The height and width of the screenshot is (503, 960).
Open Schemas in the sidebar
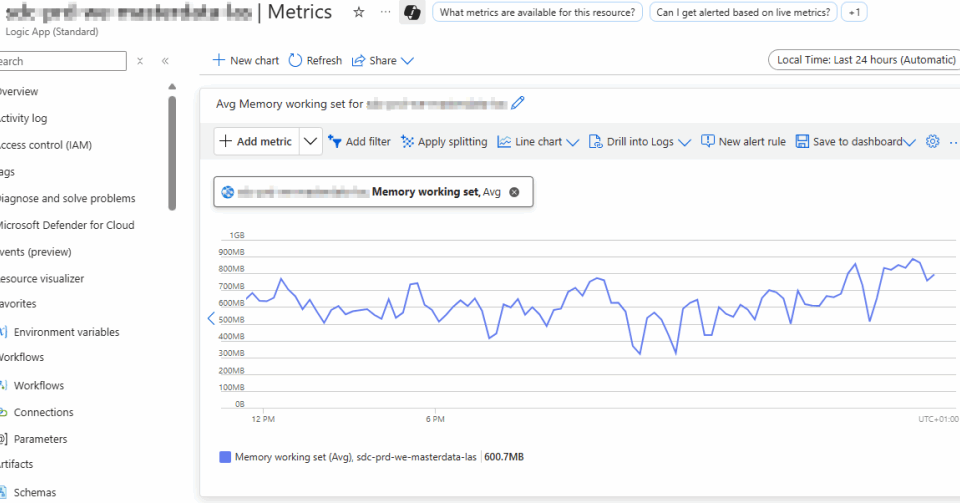pyautogui.click(x=35, y=492)
